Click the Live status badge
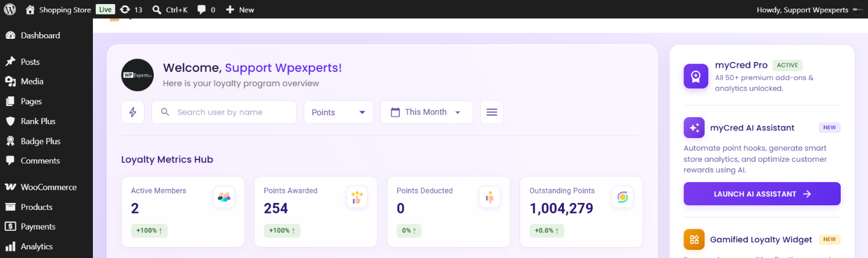 coord(105,9)
